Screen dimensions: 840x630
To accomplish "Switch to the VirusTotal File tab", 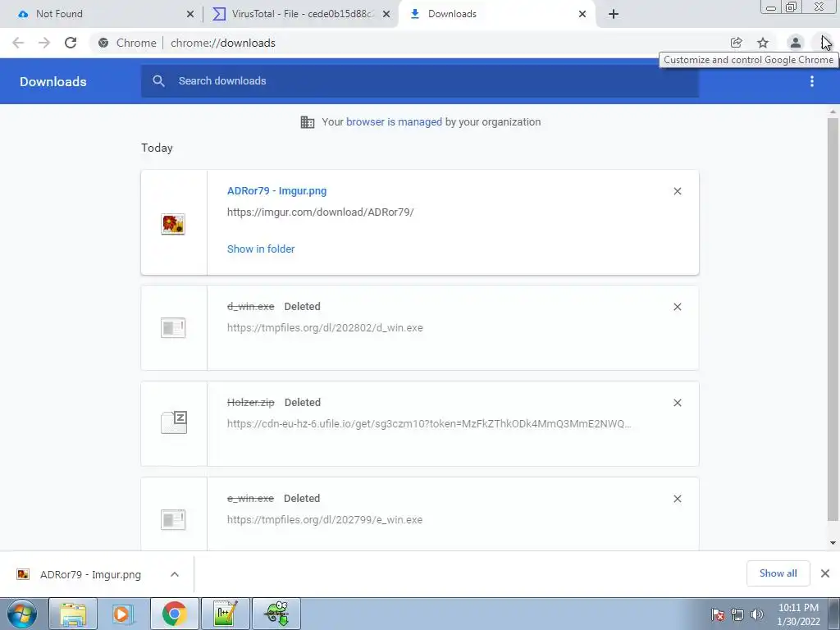I will point(301,14).
